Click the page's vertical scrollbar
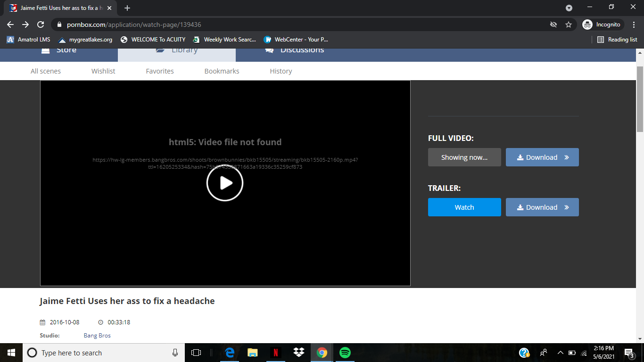Image resolution: width=644 pixels, height=362 pixels. 640,99
